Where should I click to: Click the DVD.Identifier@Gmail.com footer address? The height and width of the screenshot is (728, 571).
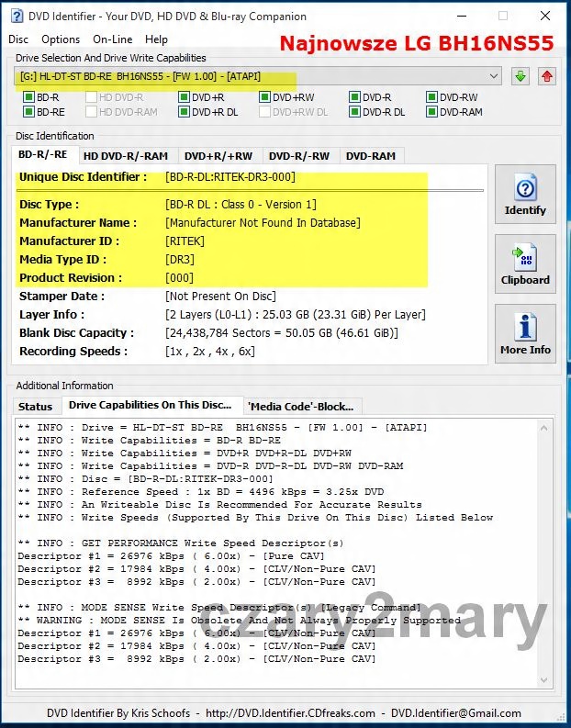[456, 713]
